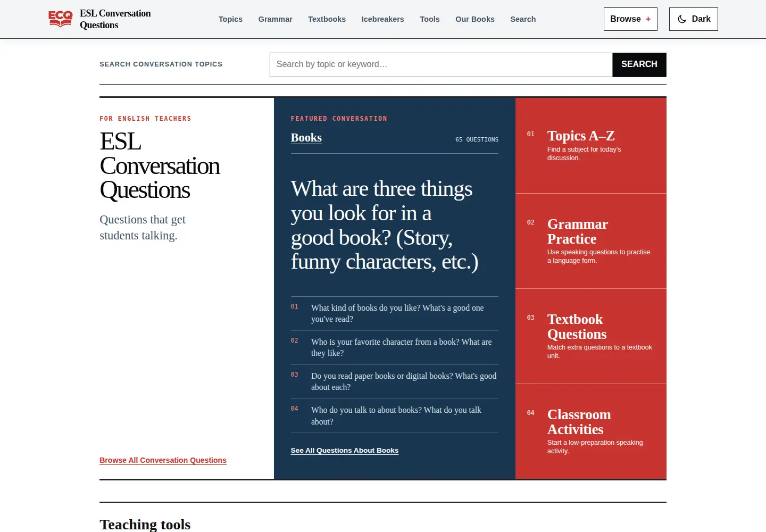Viewport: 766px width, 532px height.
Task: Open the featured Books topic heading
Action: tap(306, 138)
